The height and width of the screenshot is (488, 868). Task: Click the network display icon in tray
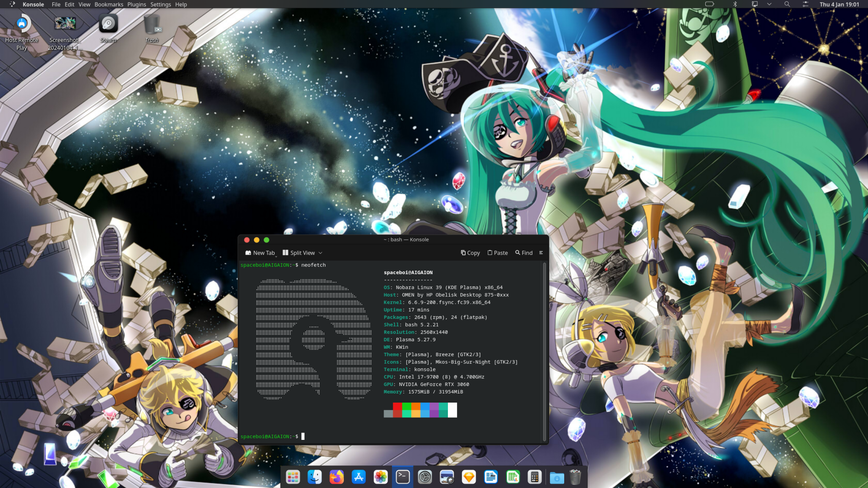pos(755,4)
